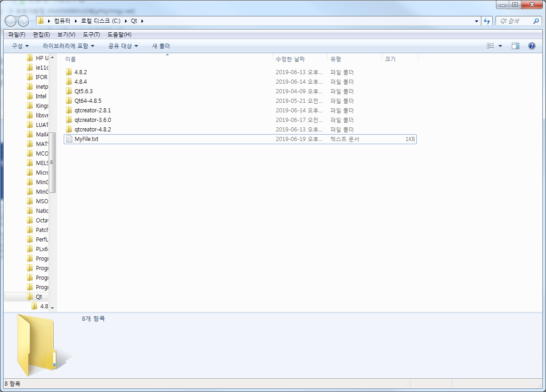
Task: Select Intel folder in navigation tree
Action: click(x=36, y=96)
